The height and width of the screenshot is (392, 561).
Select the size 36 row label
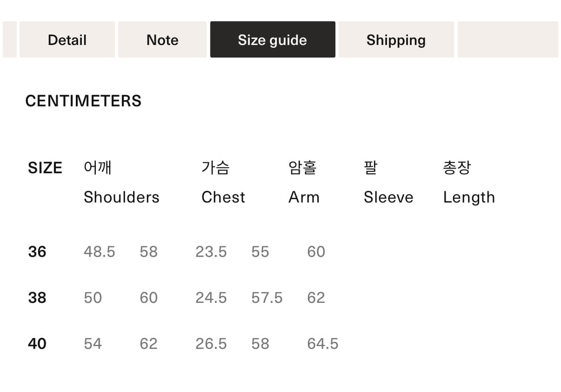coord(37,252)
